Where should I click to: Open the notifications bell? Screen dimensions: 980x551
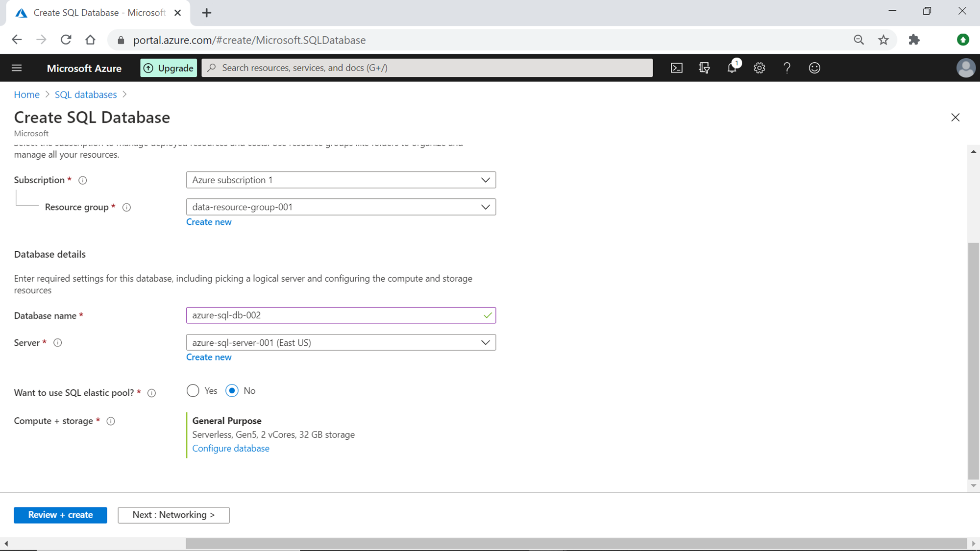[x=732, y=68]
